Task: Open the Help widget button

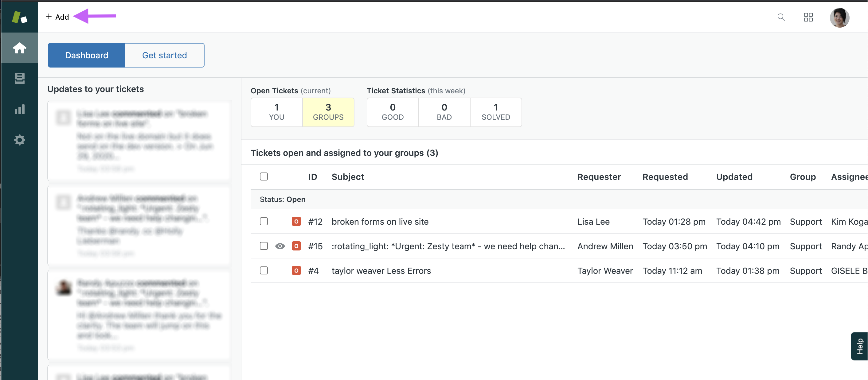Action: 859,346
